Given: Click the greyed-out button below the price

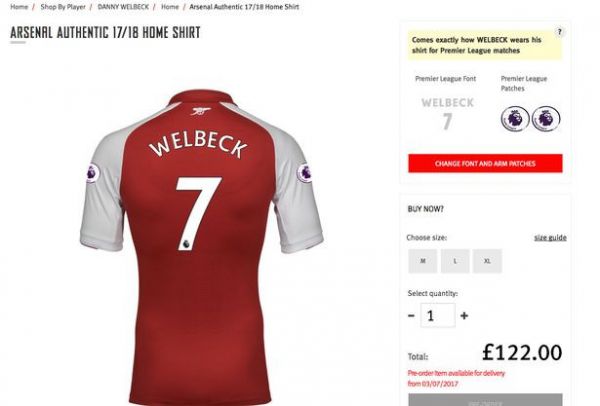Looking at the screenshot, I should 485,399.
